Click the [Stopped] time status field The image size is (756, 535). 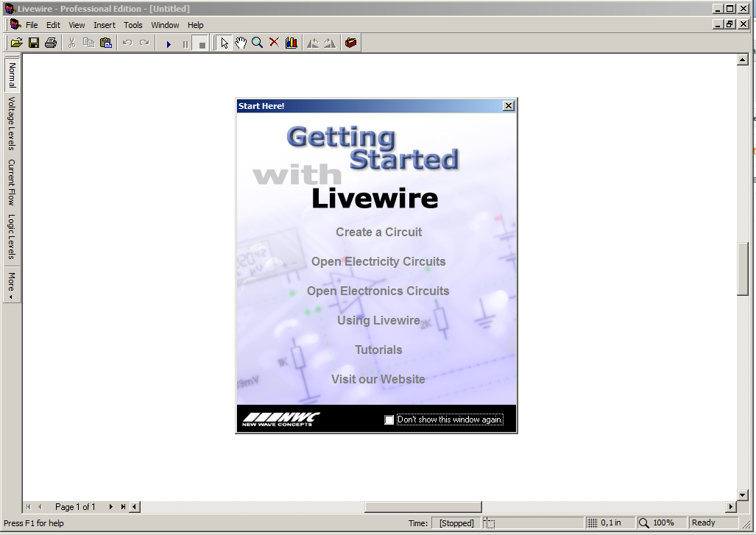coord(456,523)
